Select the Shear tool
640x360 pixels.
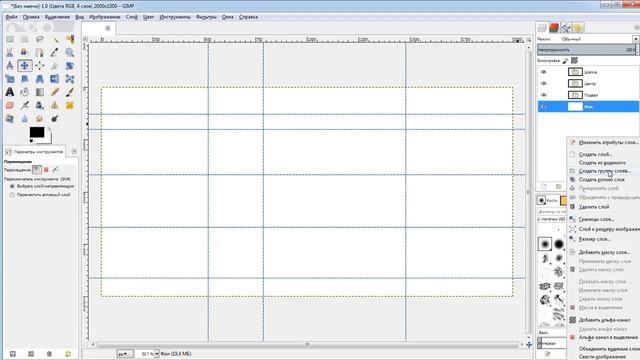pyautogui.click(x=24, y=79)
